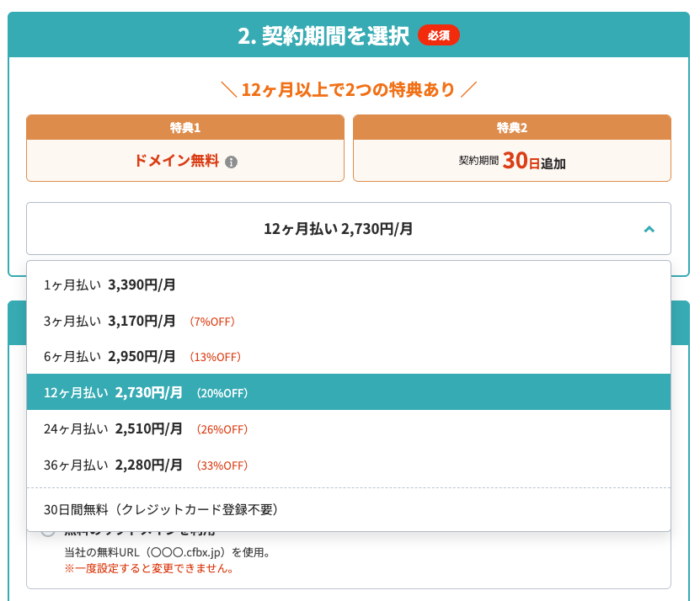Click the (26%OFF) discount label
The width and height of the screenshot is (700, 601).
tap(222, 429)
